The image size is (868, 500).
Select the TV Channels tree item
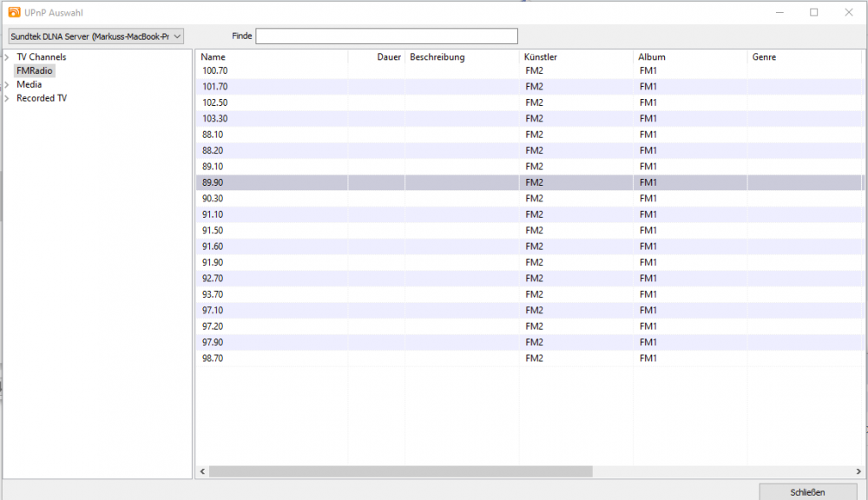coord(41,57)
